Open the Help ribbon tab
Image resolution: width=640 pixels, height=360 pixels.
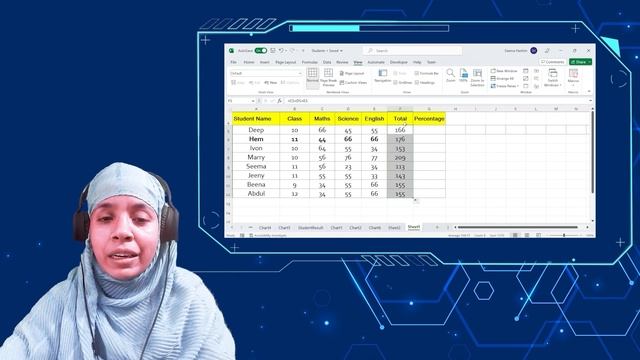417,62
